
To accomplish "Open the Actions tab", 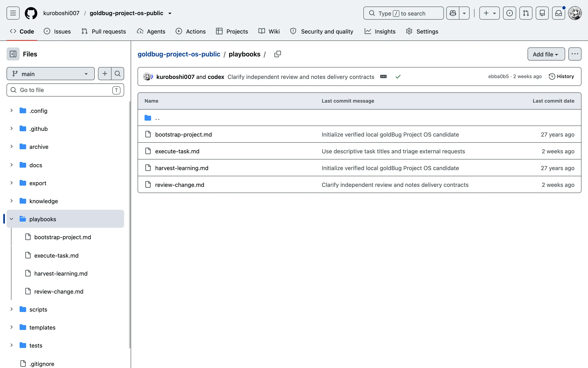I will click(x=191, y=31).
